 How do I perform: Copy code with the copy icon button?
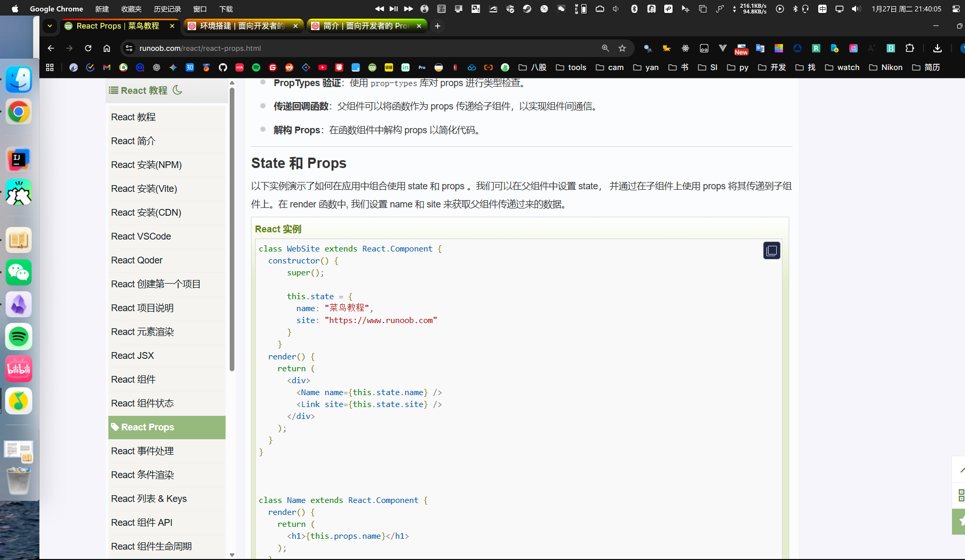[x=772, y=250]
